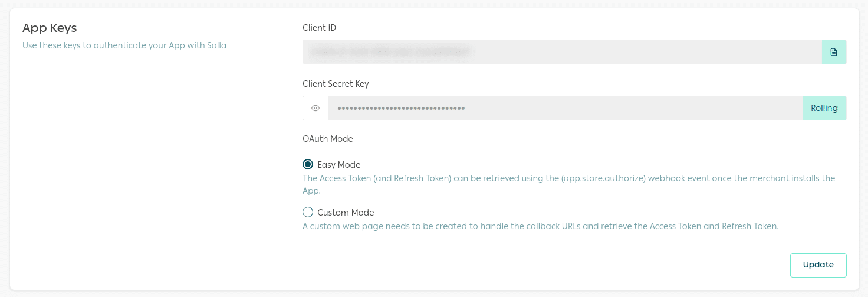Click the Custom Mode callback URLs description
868x297 pixels.
coord(540,226)
